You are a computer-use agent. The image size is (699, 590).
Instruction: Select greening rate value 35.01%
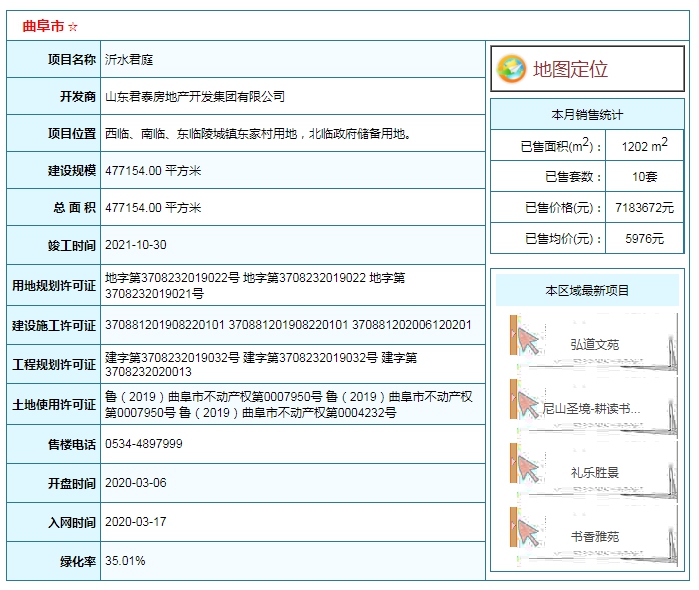point(125,561)
